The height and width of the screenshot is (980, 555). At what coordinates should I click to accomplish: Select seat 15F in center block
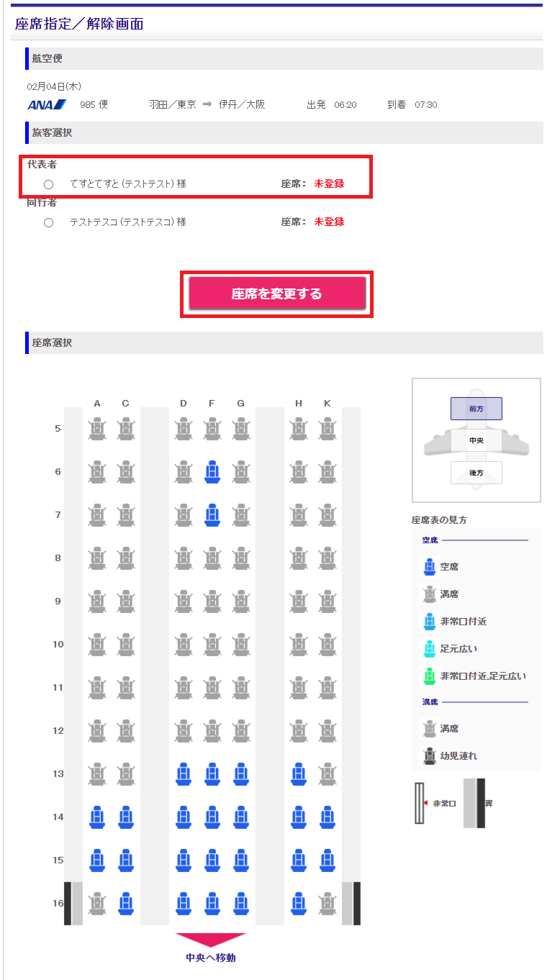(212, 861)
